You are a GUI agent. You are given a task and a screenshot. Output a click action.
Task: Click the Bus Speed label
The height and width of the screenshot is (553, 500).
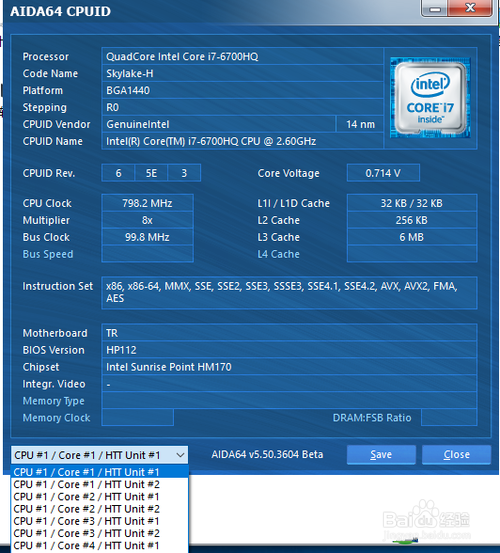click(48, 254)
